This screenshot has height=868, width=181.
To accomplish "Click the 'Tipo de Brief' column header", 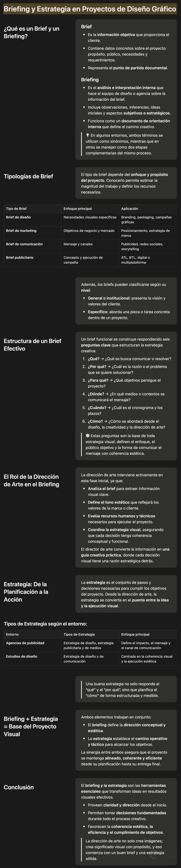I will (16, 209).
